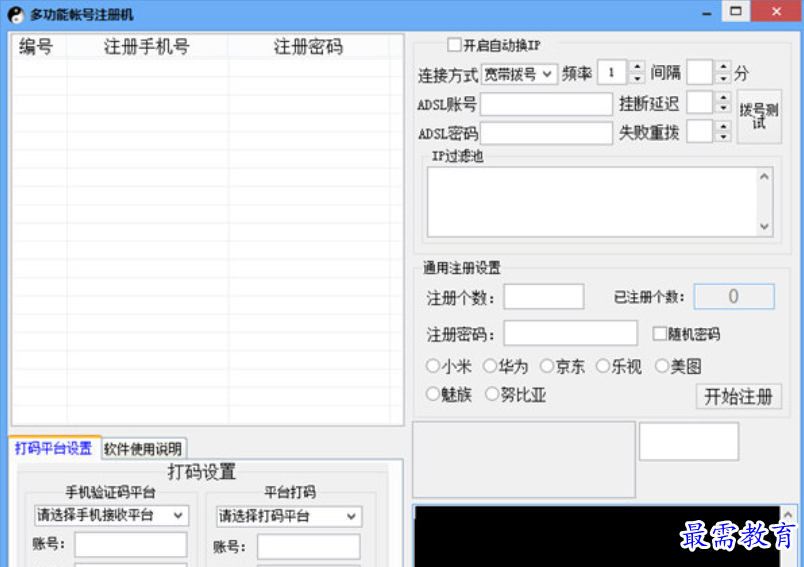Maximize the 多功能帐号注册机 window
The width and height of the screenshot is (804, 567).
(736, 11)
